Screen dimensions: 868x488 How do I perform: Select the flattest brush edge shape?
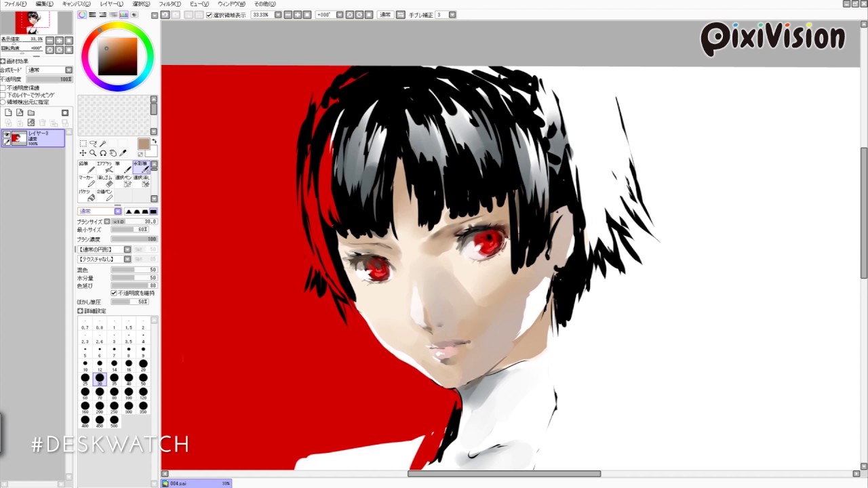click(x=153, y=211)
